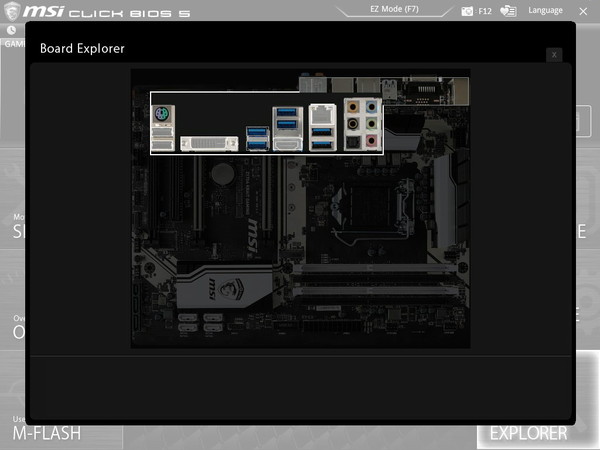Click the round CMOS battery on the board
The image size is (600, 450).
[x=223, y=174]
